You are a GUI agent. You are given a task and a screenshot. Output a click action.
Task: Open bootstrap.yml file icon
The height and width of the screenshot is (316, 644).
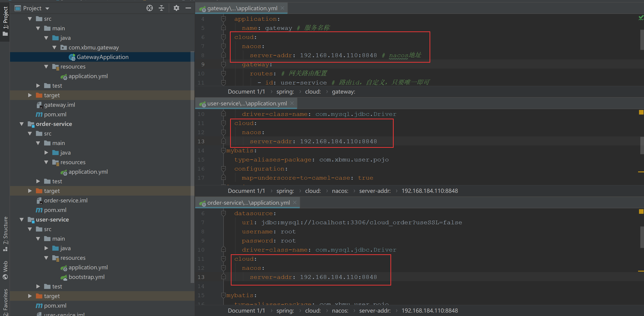pos(64,277)
